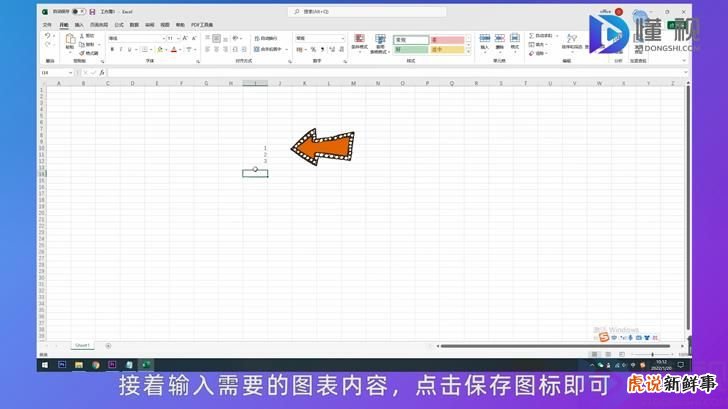The image size is (728, 409).
Task: Open the PDF Tools tab
Action: (202, 25)
